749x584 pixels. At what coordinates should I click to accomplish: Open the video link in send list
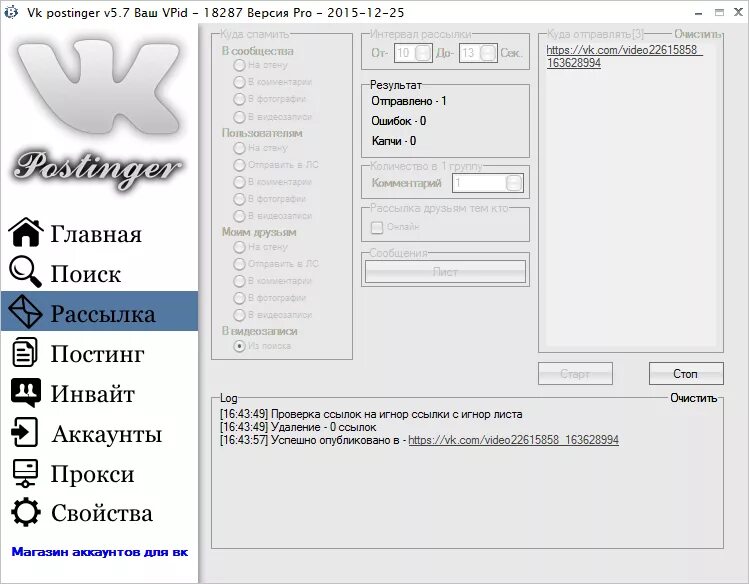pos(624,56)
